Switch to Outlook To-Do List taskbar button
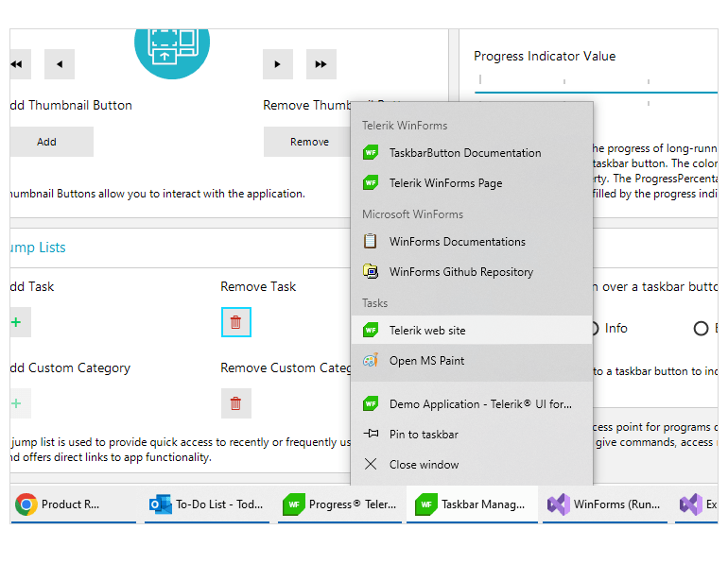This screenshot has height=581, width=728. (207, 504)
